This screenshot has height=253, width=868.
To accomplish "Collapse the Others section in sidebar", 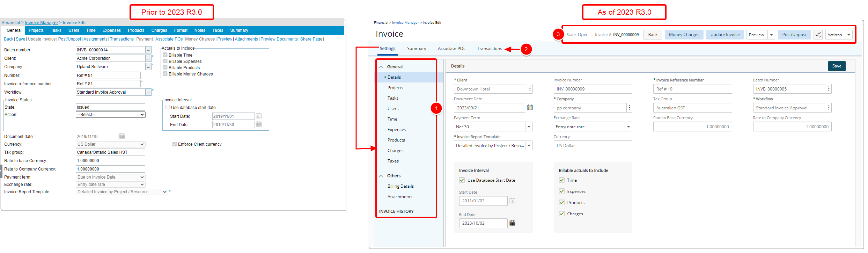I will point(381,176).
